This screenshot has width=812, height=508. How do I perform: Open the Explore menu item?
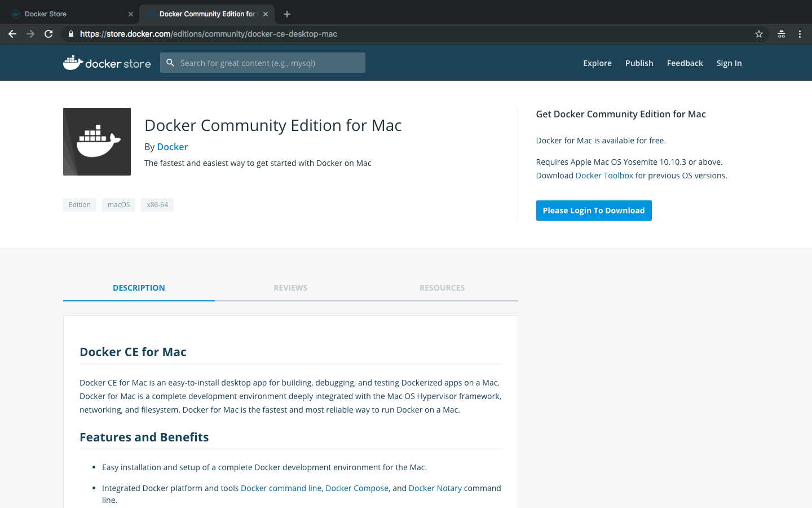click(x=597, y=63)
